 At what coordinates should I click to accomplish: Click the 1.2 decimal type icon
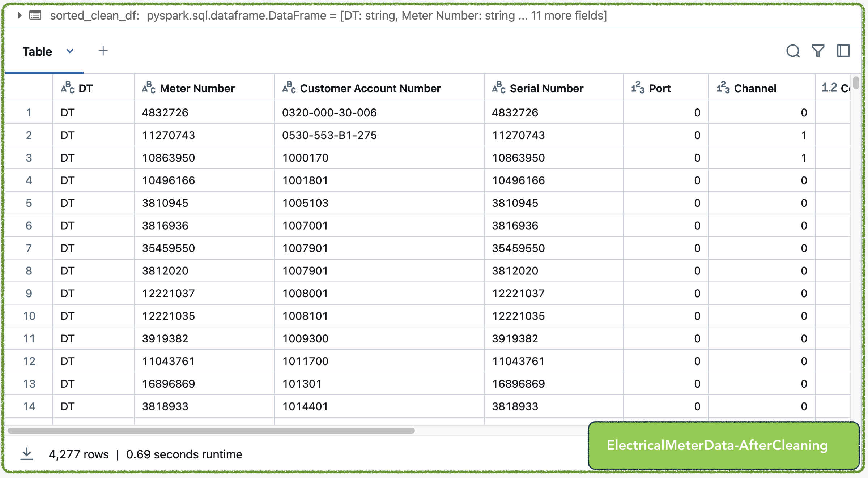pyautogui.click(x=829, y=88)
